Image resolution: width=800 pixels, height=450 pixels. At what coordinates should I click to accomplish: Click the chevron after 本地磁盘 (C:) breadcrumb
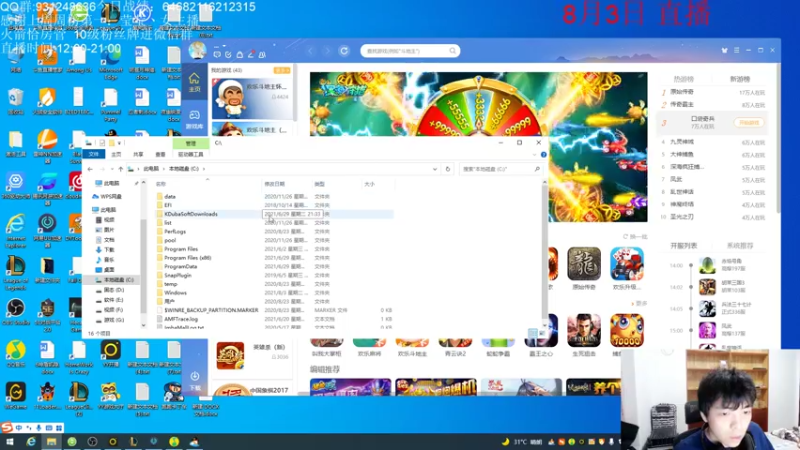point(204,169)
